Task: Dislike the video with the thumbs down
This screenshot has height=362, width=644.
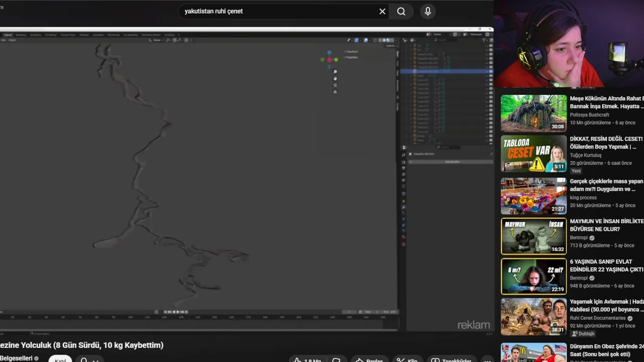Action: [x=336, y=359]
